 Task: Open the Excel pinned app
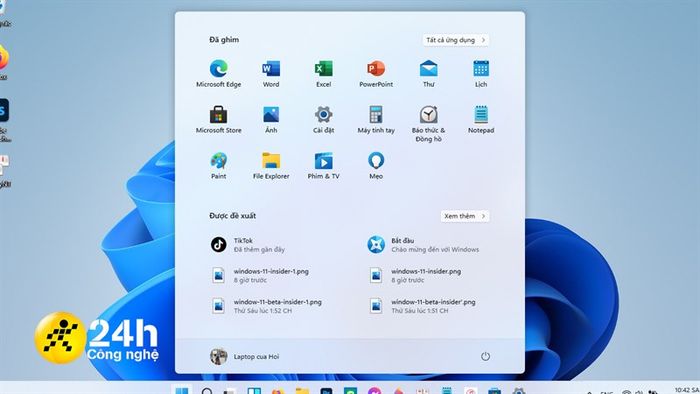323,74
